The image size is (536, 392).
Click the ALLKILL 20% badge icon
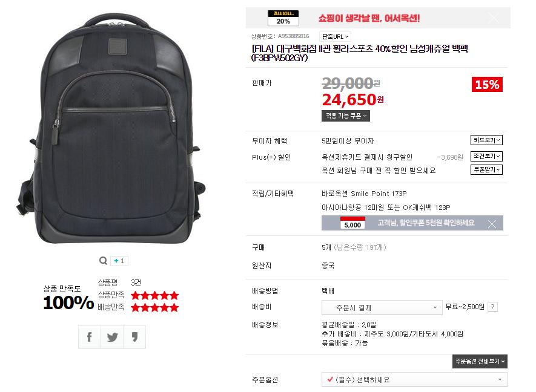coord(283,18)
